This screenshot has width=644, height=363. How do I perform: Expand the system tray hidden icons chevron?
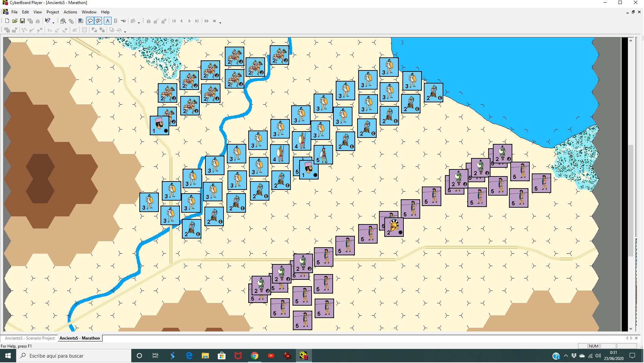[x=566, y=356]
